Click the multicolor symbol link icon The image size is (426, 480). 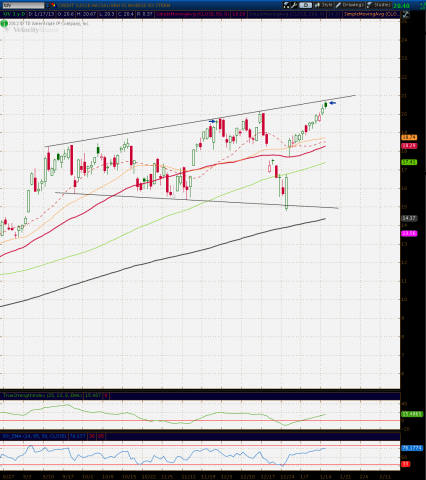coord(53,5)
